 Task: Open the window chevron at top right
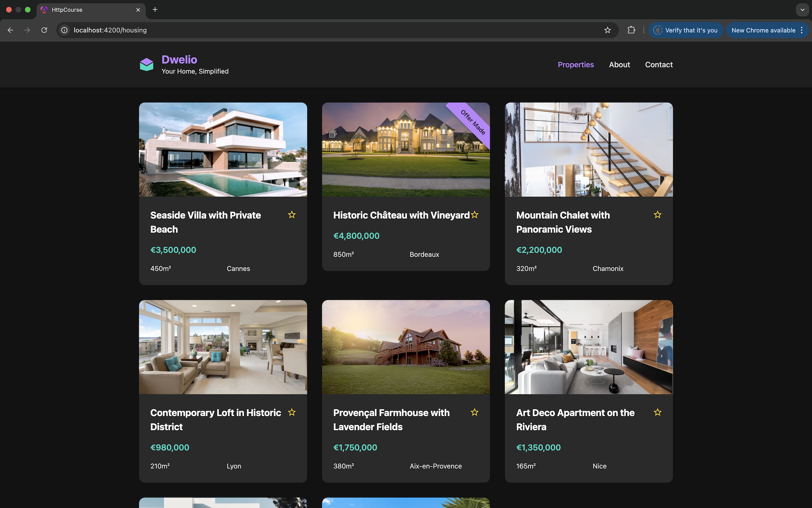point(802,10)
